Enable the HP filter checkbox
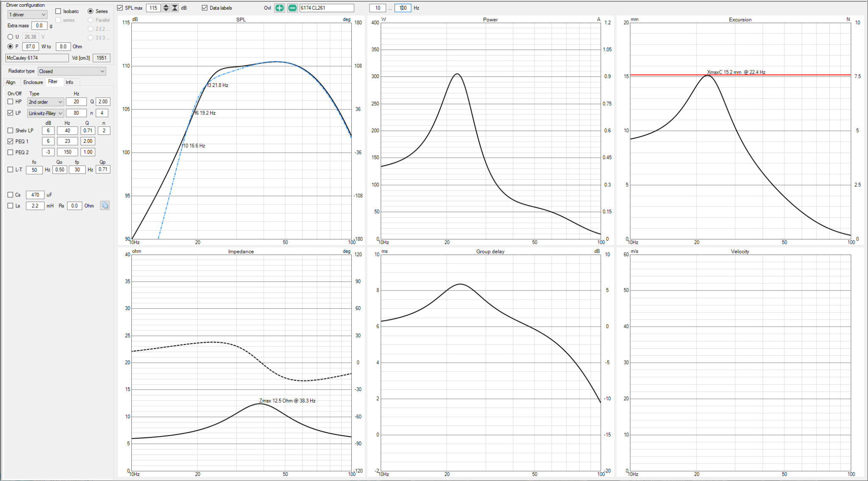868x481 pixels. pos(10,102)
